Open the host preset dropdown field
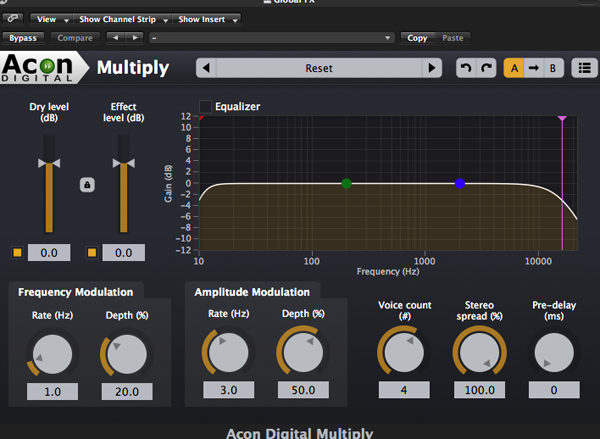 272,38
